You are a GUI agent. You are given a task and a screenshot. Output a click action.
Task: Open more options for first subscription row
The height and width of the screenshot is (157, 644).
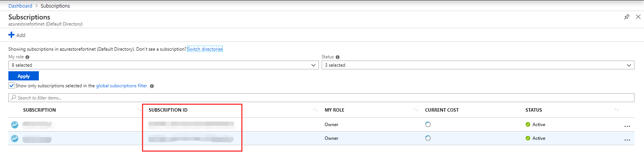click(x=627, y=126)
